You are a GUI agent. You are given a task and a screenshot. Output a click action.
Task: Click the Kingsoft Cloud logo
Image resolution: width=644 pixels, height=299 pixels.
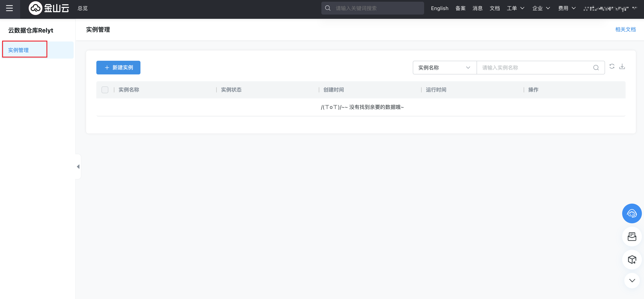[x=49, y=8]
